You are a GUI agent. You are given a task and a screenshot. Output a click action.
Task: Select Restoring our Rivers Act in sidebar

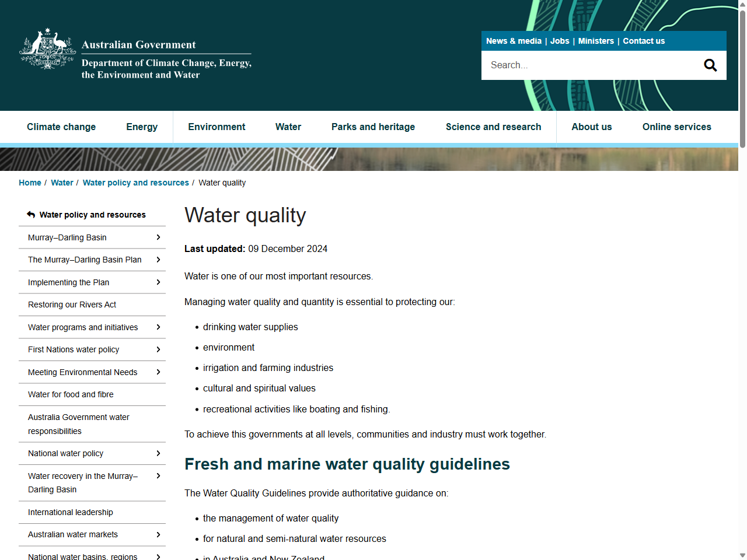[72, 304]
